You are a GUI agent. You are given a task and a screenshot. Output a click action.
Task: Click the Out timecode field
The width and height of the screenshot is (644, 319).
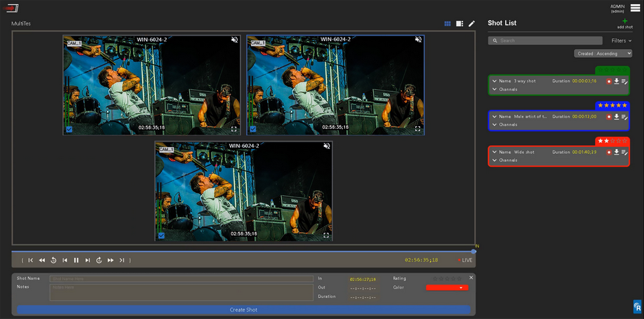point(363,288)
